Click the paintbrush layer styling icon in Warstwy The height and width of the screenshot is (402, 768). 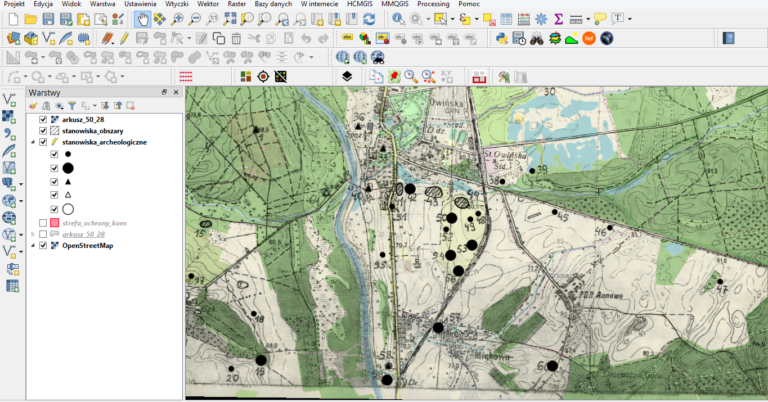pyautogui.click(x=33, y=106)
